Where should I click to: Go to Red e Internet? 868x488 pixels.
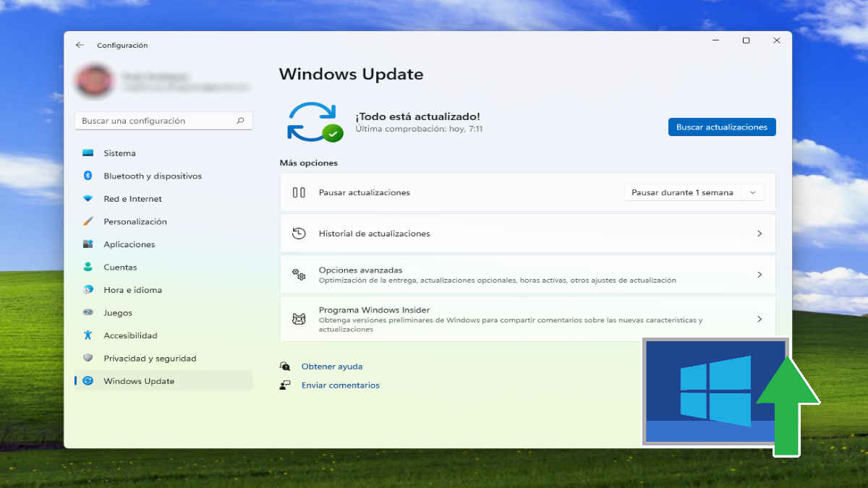pos(164,199)
